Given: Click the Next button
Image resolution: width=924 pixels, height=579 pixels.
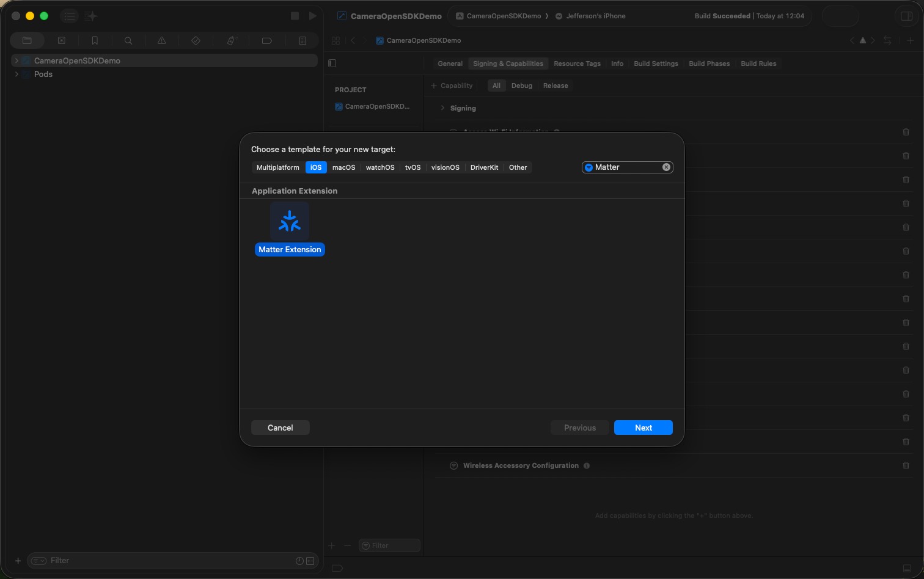Looking at the screenshot, I should click(643, 428).
